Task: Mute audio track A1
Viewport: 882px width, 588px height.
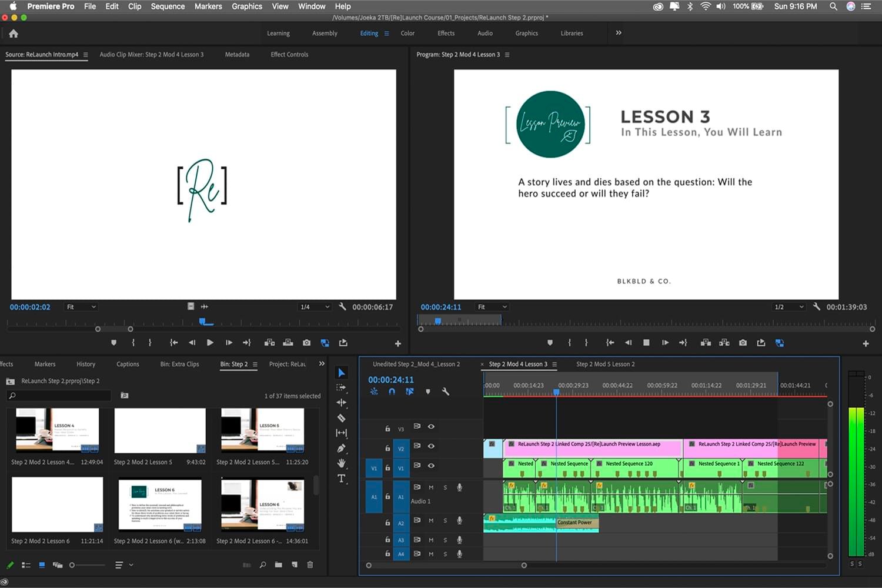Action: coord(431,487)
